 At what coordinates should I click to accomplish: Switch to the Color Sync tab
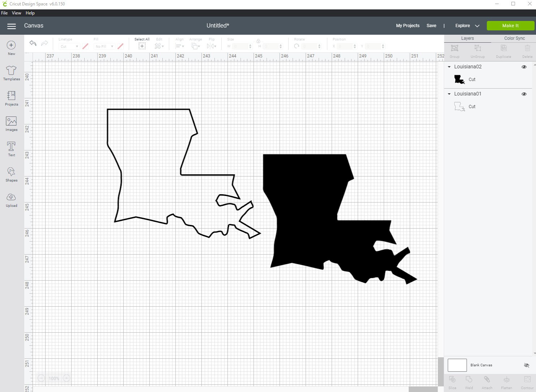[514, 38]
